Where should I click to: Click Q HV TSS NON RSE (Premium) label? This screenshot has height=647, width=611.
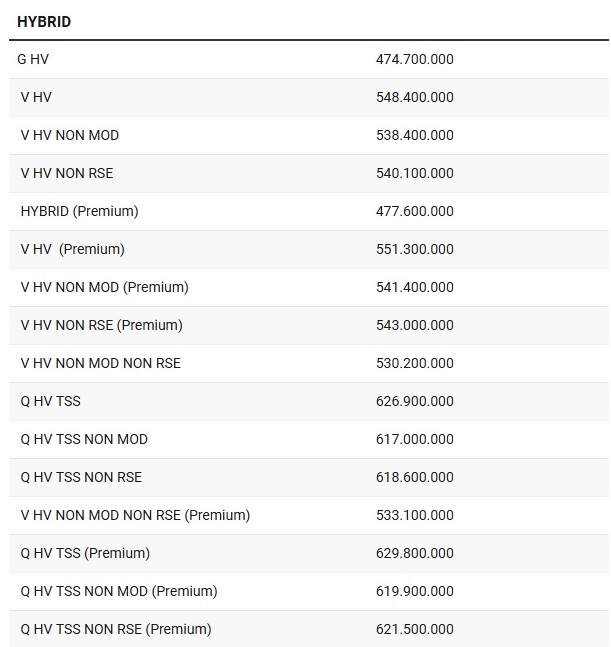click(116, 629)
